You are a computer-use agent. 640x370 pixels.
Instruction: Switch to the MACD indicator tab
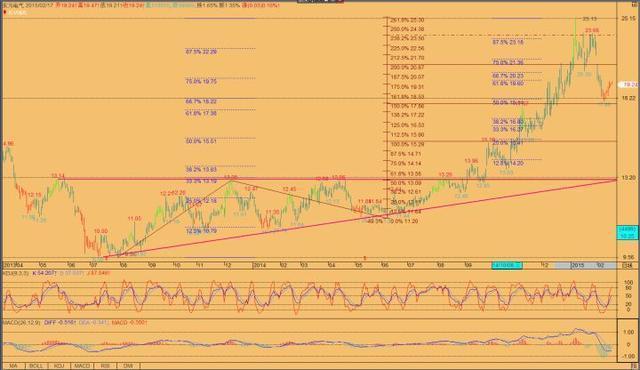82,366
